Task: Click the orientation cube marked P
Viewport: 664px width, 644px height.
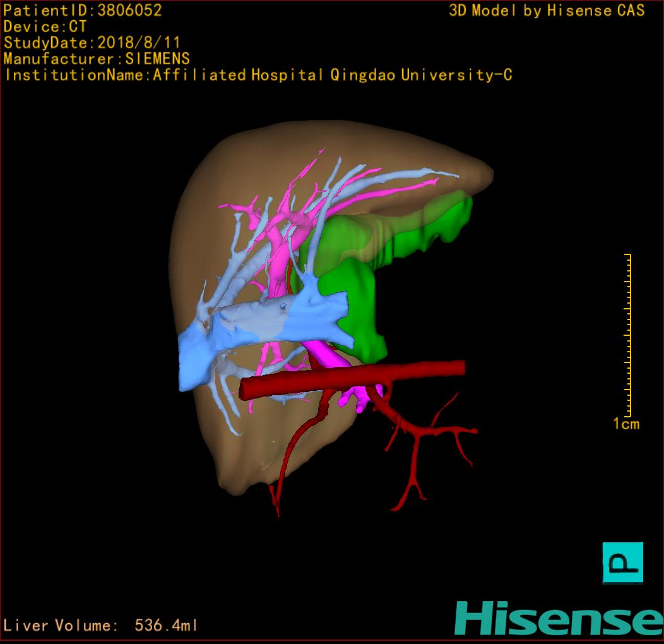Action: point(622,563)
